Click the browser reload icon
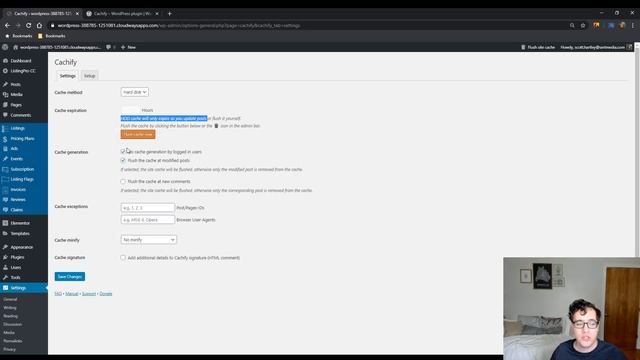 [29, 25]
